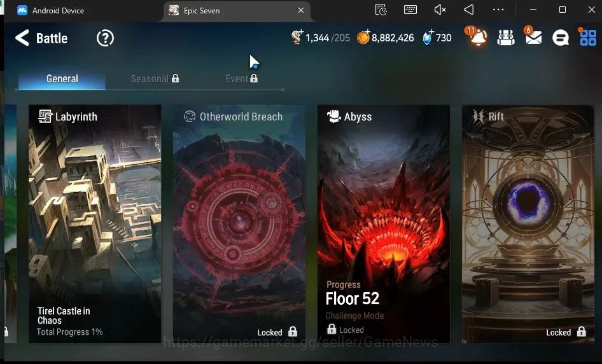Select the locked Event tab
Screen dimensions: 602x364
point(241,79)
